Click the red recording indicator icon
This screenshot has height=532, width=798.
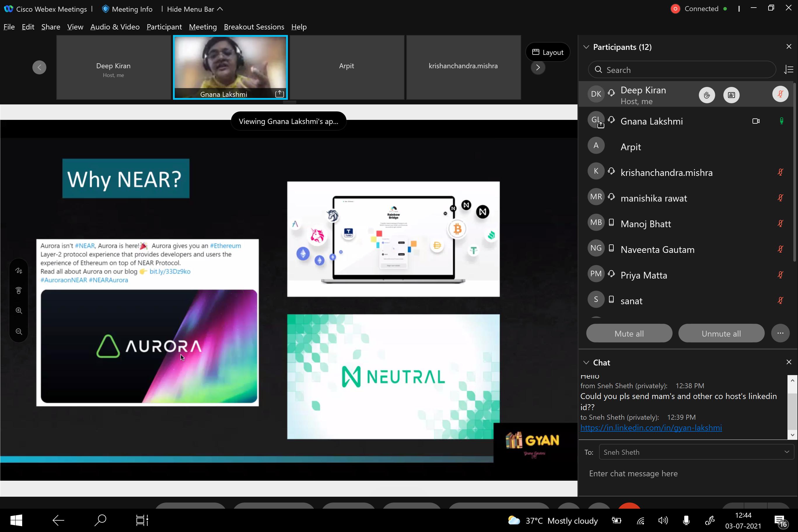click(x=675, y=9)
